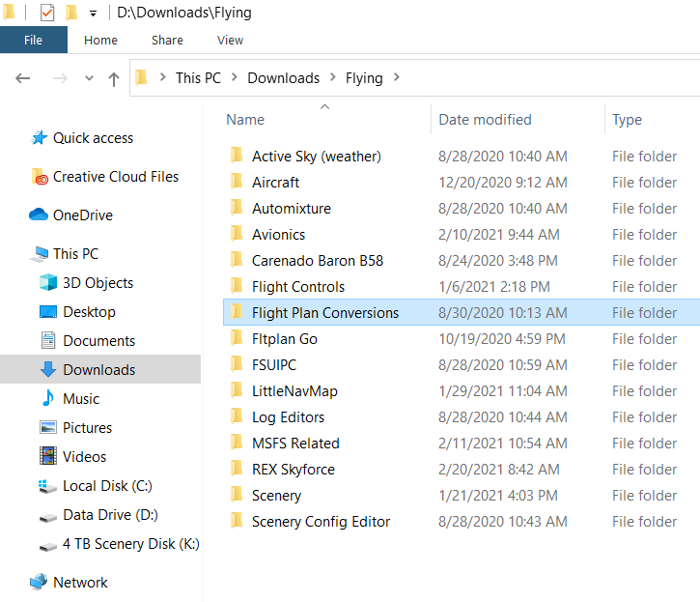Screen dimensions: 700x602
Task: Select the Flight Controls folder
Action: (x=462, y=286)
